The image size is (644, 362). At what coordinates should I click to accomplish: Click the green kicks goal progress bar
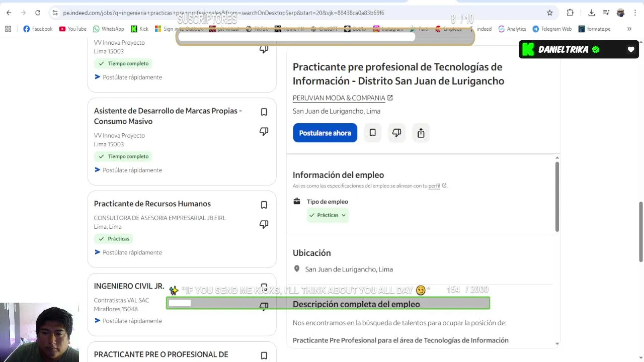[x=328, y=303]
